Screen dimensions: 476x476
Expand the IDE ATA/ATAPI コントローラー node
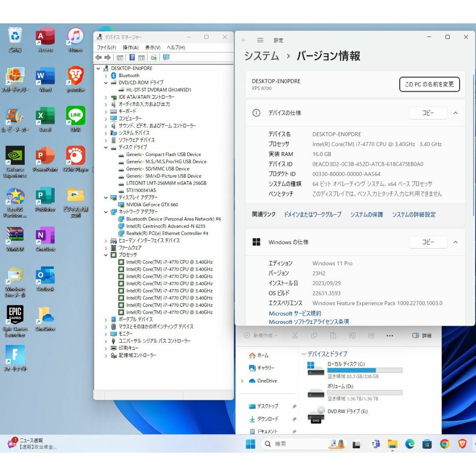106,97
